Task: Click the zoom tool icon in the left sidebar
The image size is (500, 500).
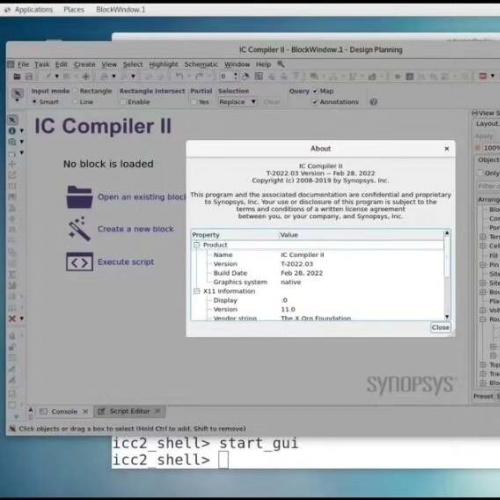Action: (x=12, y=142)
